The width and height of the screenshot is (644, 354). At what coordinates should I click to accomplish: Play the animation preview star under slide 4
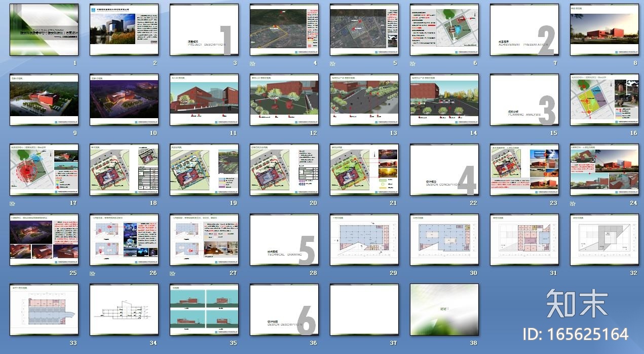250,63
